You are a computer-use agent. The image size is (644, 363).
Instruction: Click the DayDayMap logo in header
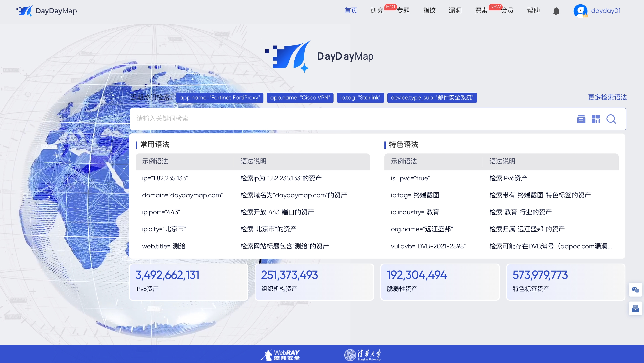tap(47, 11)
